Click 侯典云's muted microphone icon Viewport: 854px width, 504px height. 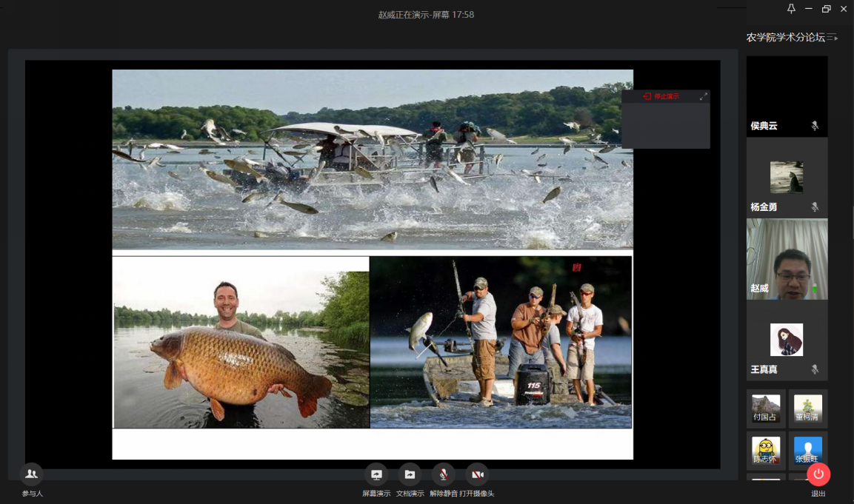coord(815,126)
